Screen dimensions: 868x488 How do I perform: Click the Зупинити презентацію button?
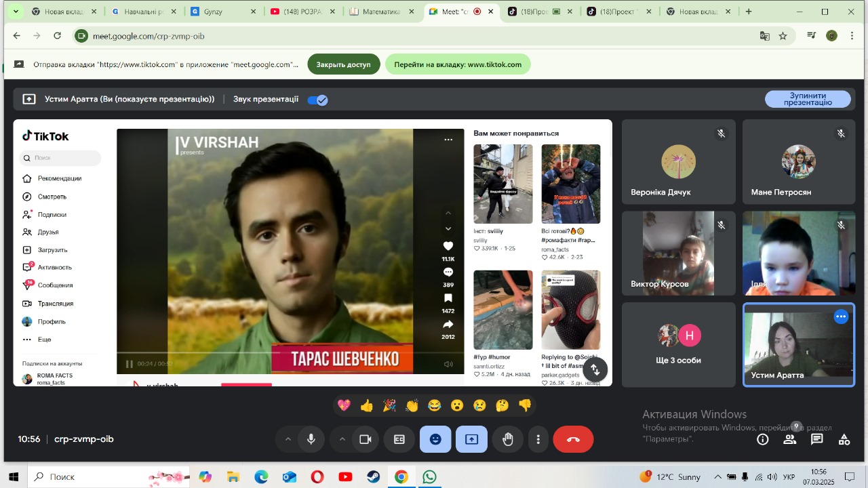pos(808,99)
